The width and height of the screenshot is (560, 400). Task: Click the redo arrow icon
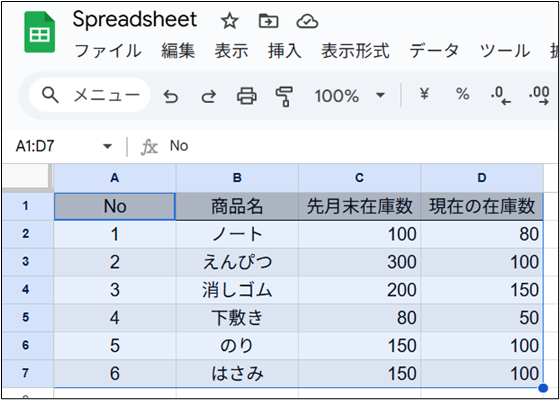[209, 96]
